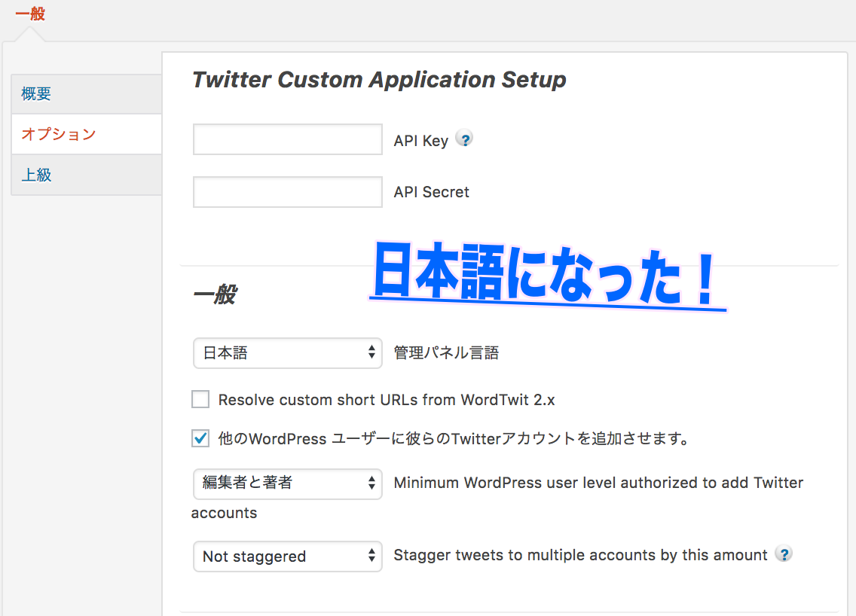Open the 管理パネル言語 language dropdown
The image size is (856, 616).
click(x=287, y=353)
